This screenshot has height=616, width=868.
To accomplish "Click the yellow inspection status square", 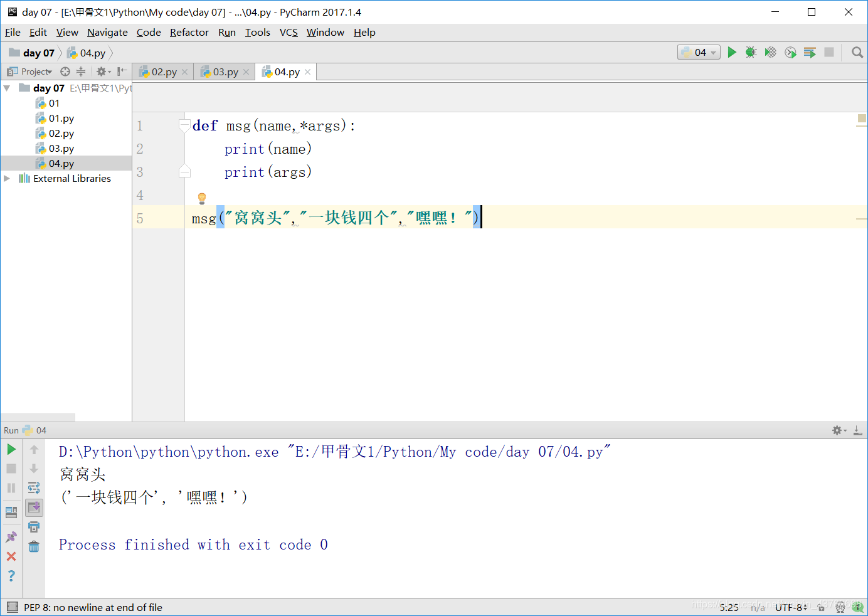I will (x=862, y=119).
